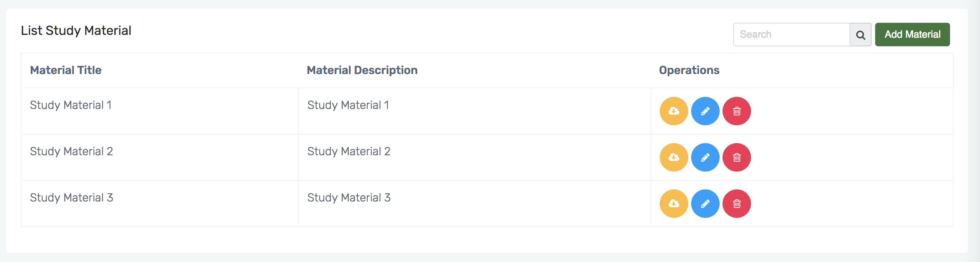Select Study Material 2 title cell
Viewport: 980px width, 262px height.
(72, 152)
